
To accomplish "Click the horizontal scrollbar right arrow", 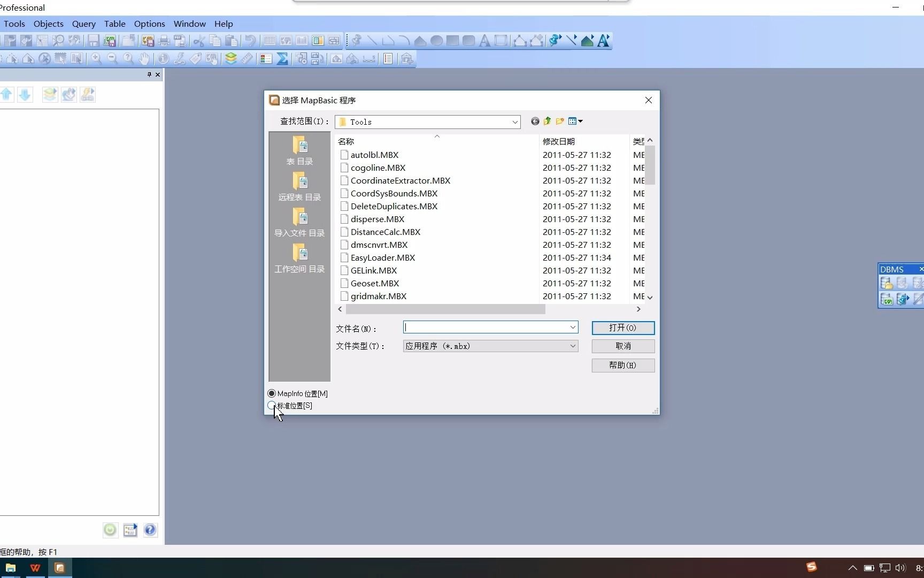I will point(638,309).
